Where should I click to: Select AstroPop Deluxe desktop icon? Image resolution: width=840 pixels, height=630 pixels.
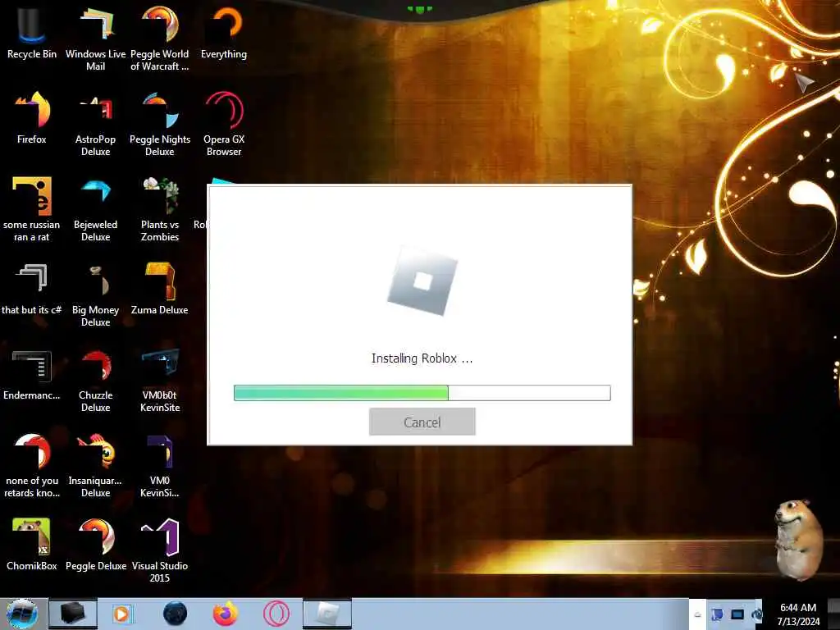pos(95,124)
